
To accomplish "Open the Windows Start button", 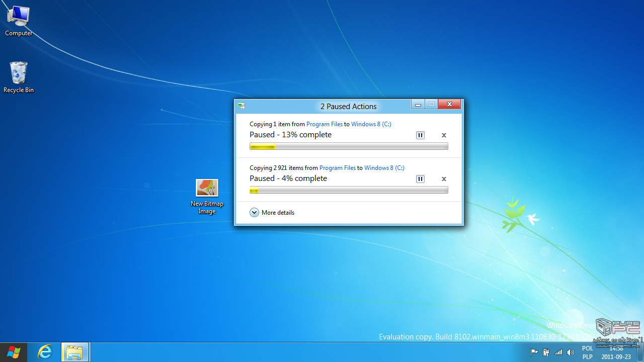I will pyautogui.click(x=14, y=352).
